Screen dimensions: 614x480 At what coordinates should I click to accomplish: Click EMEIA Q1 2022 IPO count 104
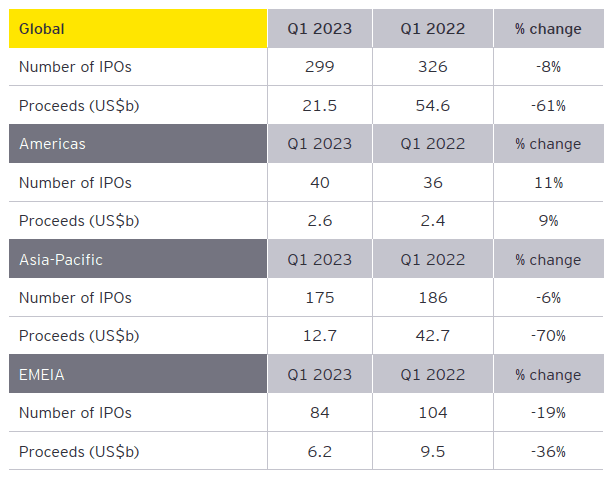pos(433,413)
